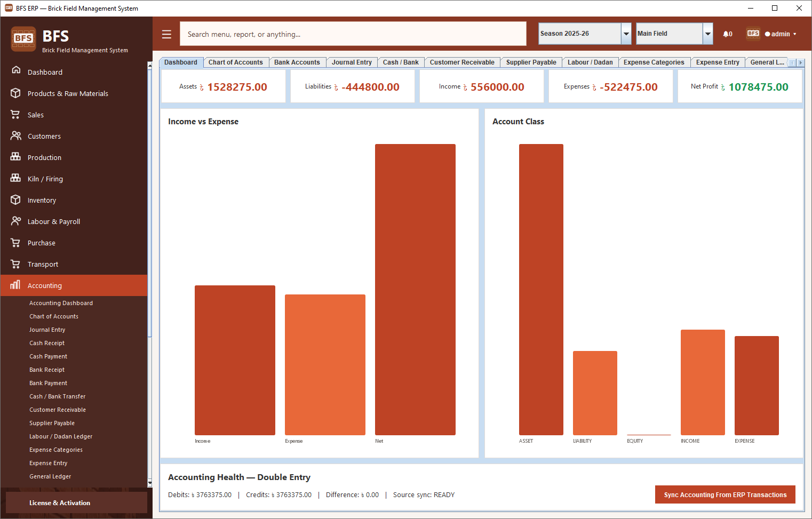
Task: Click the Kiln / Firing icon
Action: click(15, 178)
